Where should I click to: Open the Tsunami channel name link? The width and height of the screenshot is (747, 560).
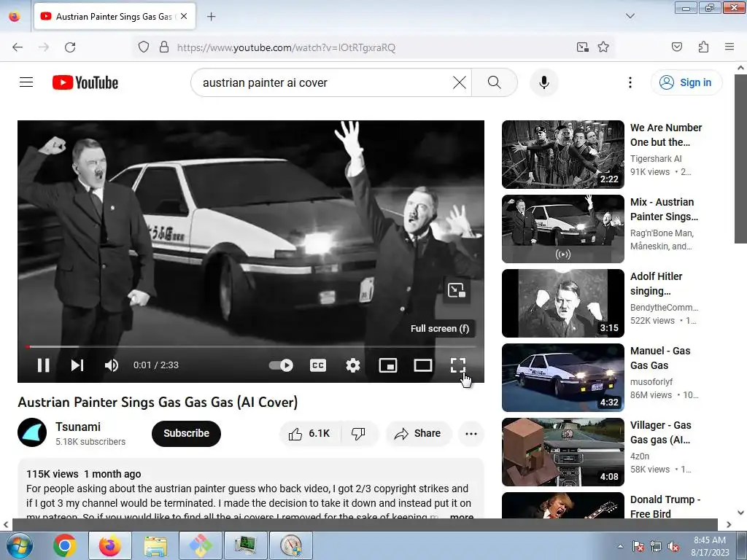click(x=77, y=427)
